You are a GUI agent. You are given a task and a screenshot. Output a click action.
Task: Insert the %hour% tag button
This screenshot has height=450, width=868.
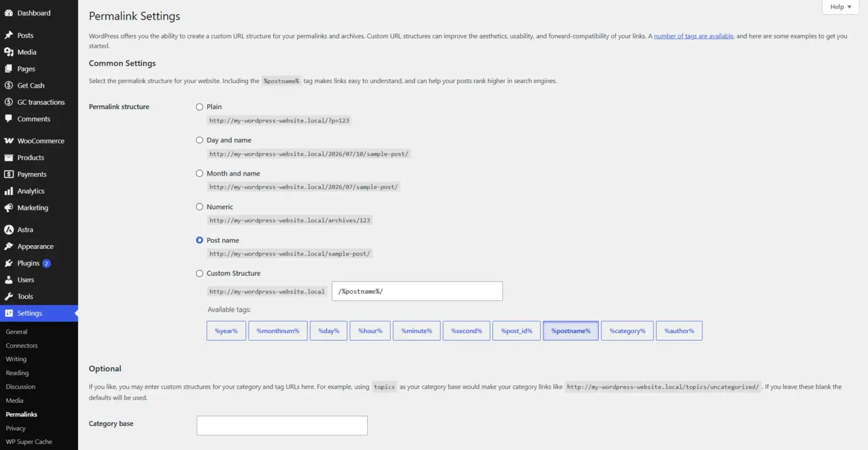(370, 331)
